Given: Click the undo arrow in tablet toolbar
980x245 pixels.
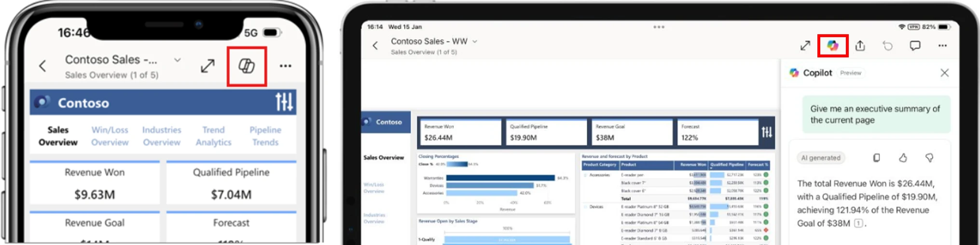Looking at the screenshot, I should (887, 46).
